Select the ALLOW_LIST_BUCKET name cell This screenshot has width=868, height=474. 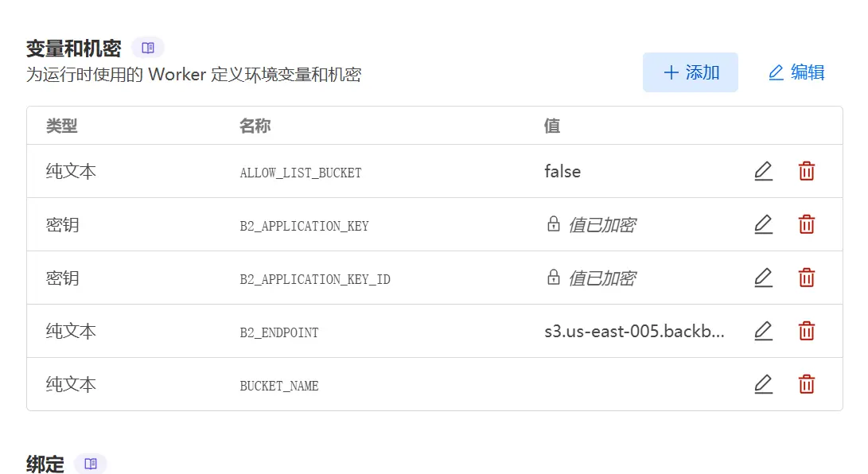301,173
